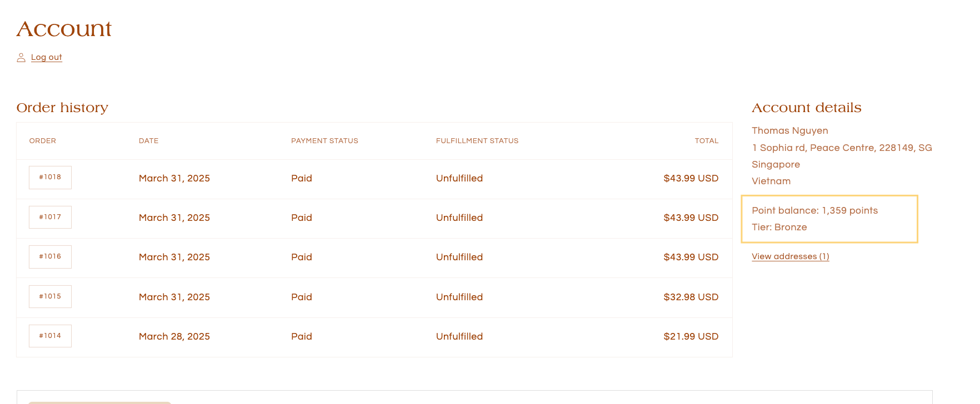Click the Order history heading

[x=62, y=108]
